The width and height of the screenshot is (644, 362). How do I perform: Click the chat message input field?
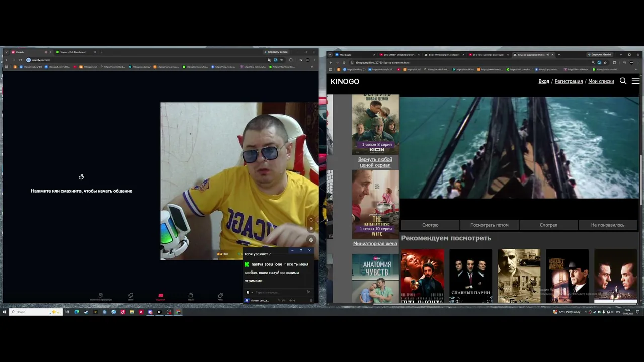(278, 292)
